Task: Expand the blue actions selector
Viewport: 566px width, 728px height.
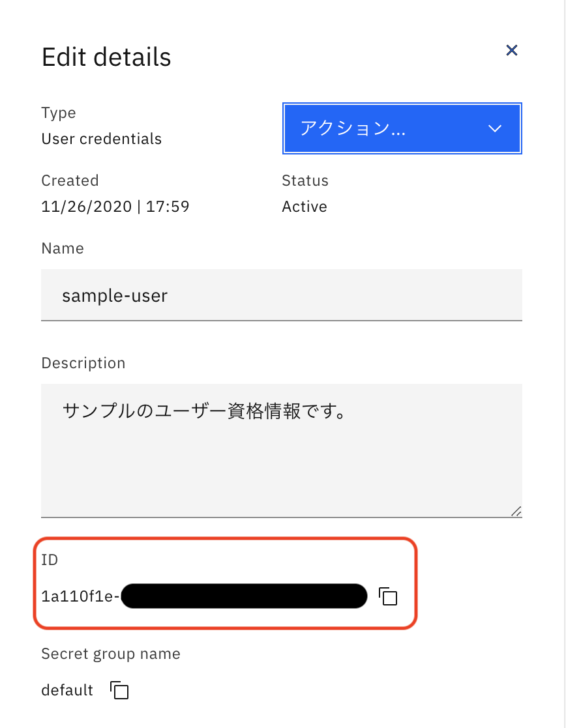Action: coord(402,128)
